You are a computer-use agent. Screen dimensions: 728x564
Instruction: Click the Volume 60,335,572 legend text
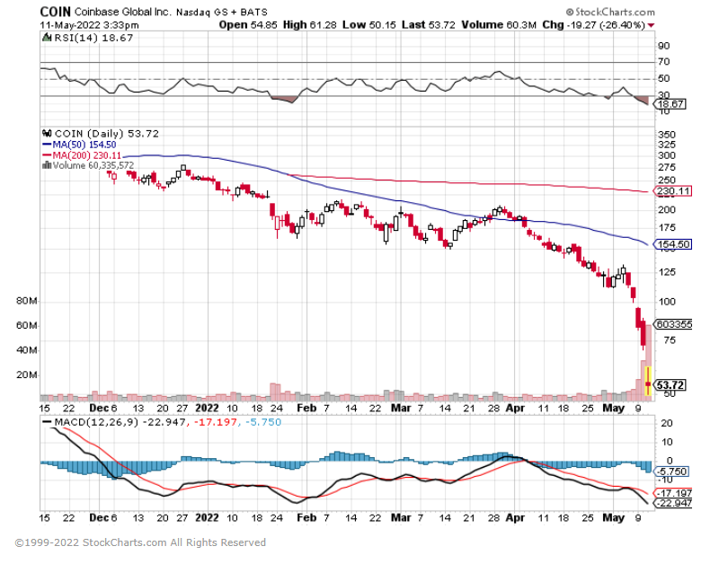(x=93, y=165)
